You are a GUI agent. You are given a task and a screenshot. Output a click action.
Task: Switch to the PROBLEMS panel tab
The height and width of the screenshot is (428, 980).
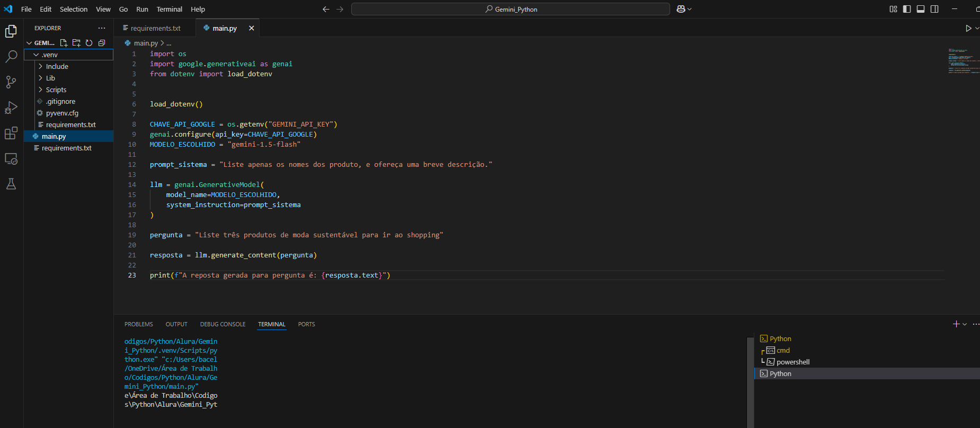point(139,324)
